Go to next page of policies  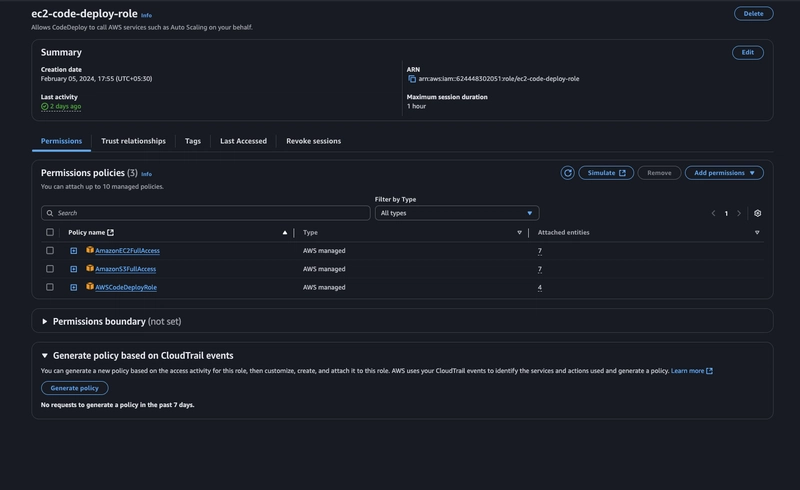(x=739, y=213)
